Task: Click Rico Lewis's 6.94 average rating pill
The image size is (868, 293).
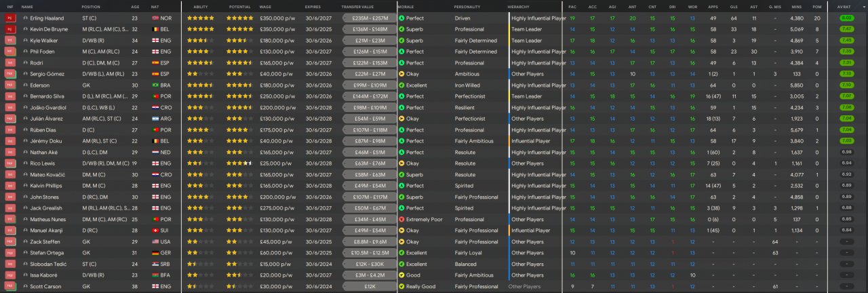Action: [846, 163]
